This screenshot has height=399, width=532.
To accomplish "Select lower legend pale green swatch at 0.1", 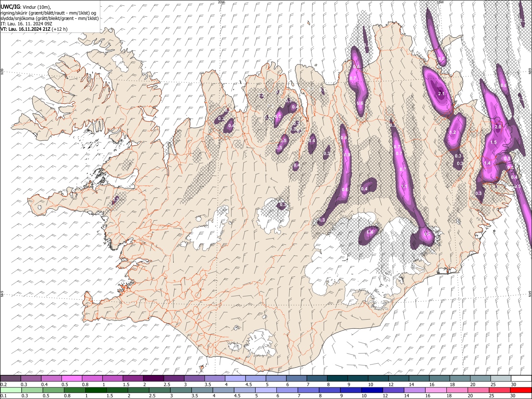I will click(x=10, y=390).
